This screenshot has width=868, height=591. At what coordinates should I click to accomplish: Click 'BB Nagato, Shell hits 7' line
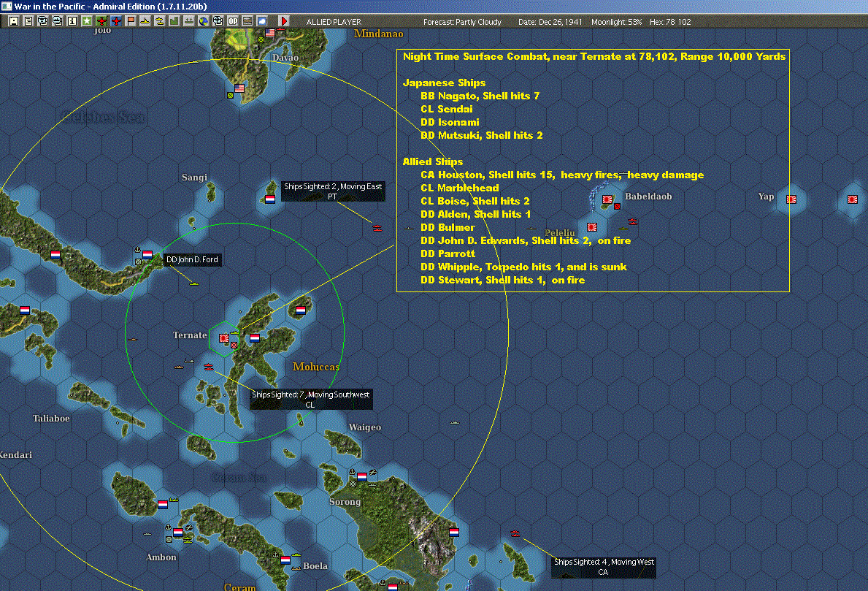tap(480, 96)
